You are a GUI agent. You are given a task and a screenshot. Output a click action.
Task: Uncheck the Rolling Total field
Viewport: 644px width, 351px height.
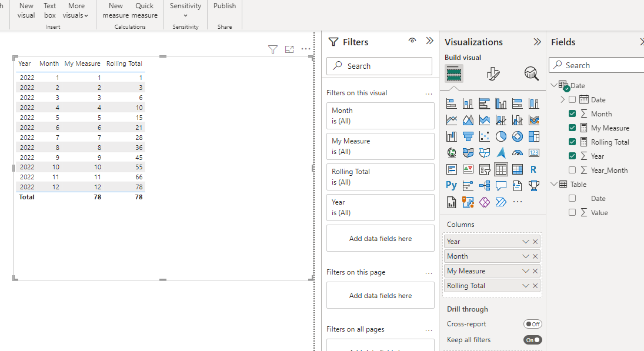[572, 142]
